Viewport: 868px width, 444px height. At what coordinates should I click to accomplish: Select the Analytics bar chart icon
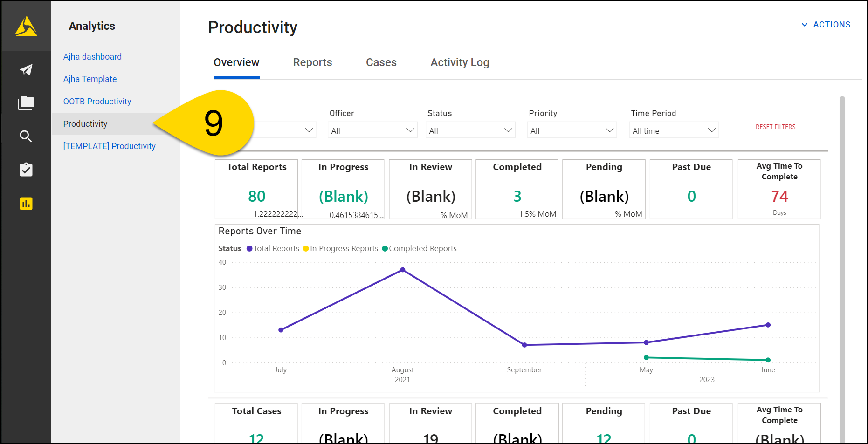(x=26, y=204)
